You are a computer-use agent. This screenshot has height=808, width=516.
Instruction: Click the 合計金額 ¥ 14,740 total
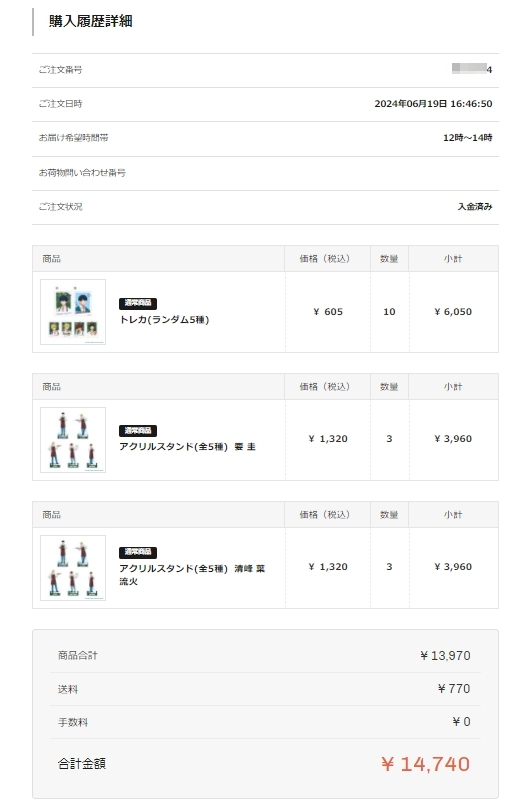pyautogui.click(x=425, y=764)
